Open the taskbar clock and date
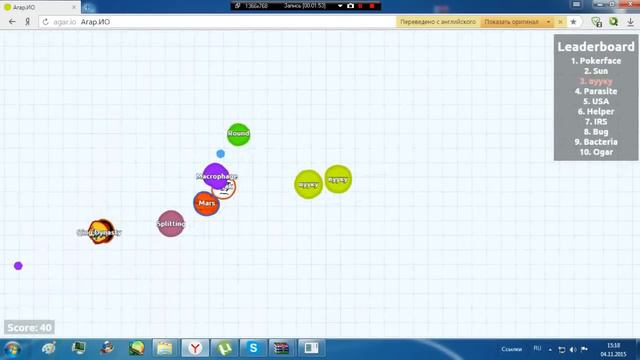The image size is (640, 360). tap(613, 350)
